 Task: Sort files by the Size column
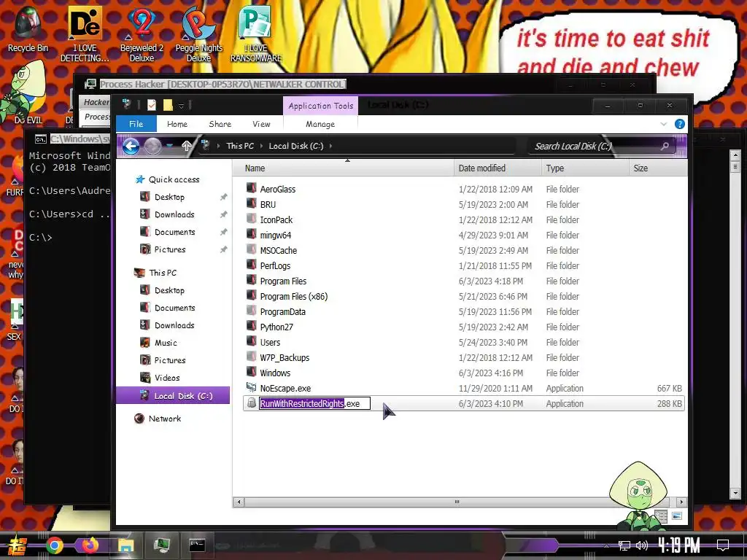(657, 168)
